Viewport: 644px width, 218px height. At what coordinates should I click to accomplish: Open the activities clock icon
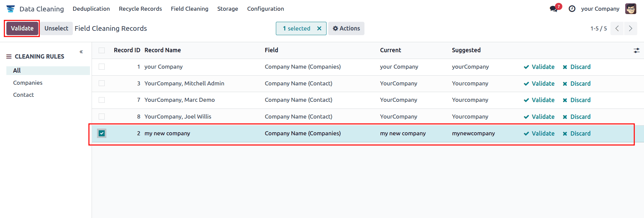[x=572, y=9]
